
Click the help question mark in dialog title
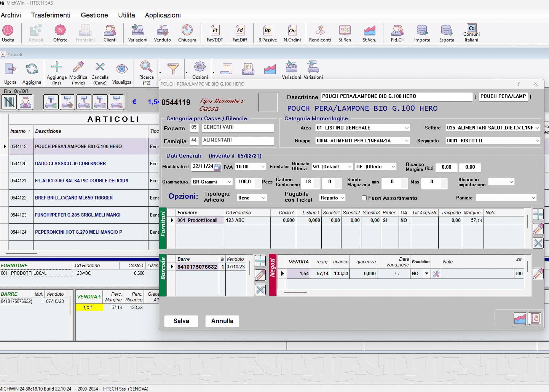(x=518, y=84)
